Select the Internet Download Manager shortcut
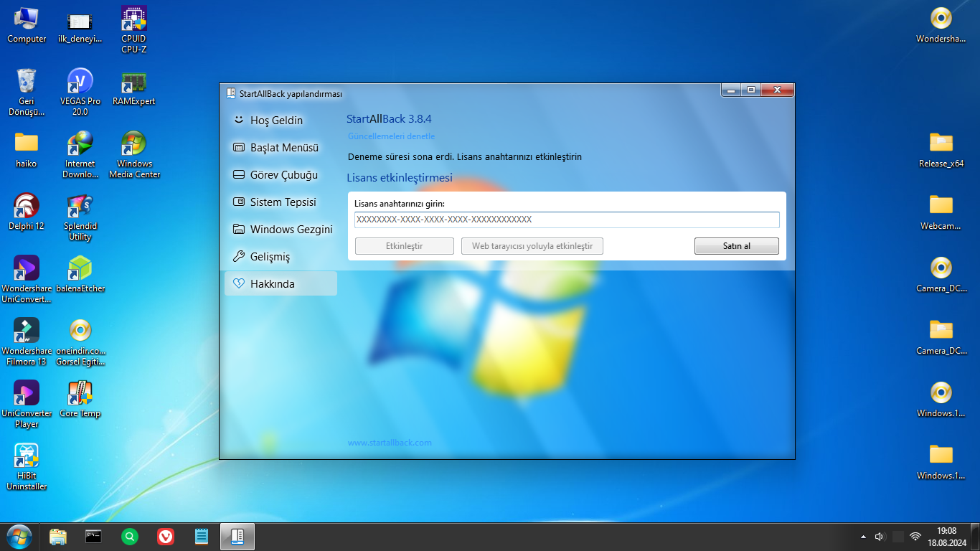 coord(80,154)
